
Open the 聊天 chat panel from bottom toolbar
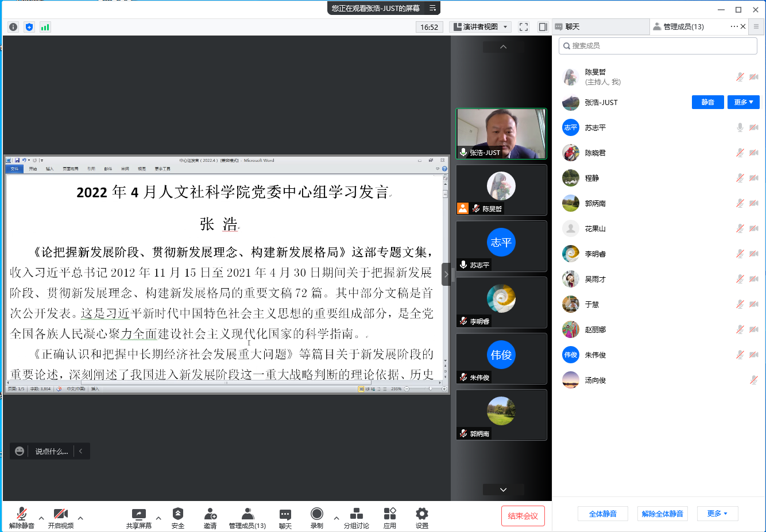pos(285,517)
